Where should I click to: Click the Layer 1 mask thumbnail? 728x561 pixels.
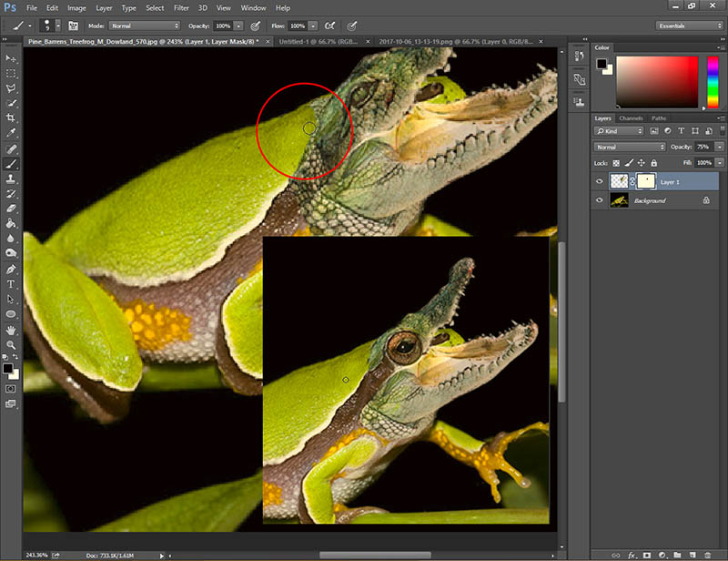[x=645, y=181]
